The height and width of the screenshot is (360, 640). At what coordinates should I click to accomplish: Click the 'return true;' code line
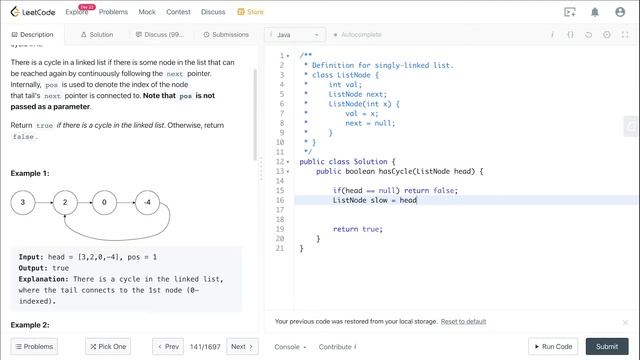click(x=358, y=229)
